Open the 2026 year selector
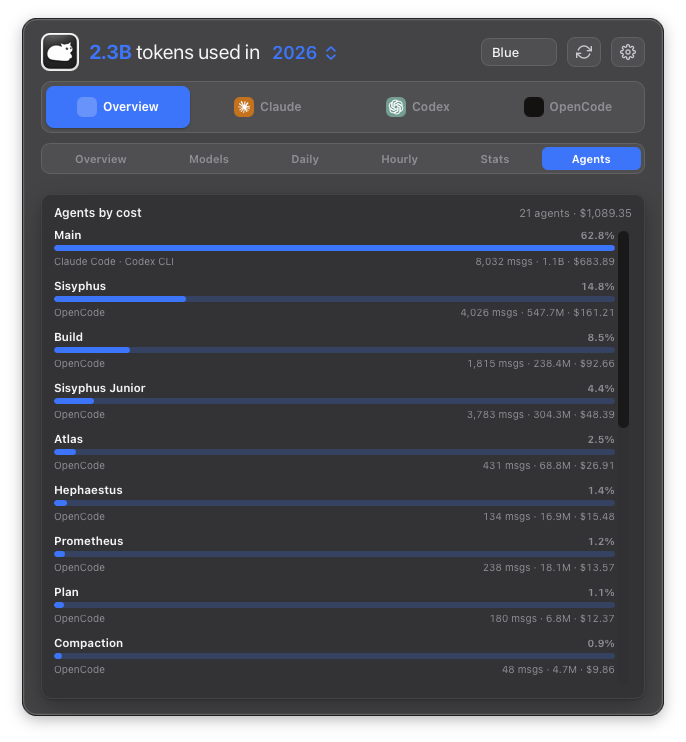Image resolution: width=686 pixels, height=742 pixels. coord(304,53)
